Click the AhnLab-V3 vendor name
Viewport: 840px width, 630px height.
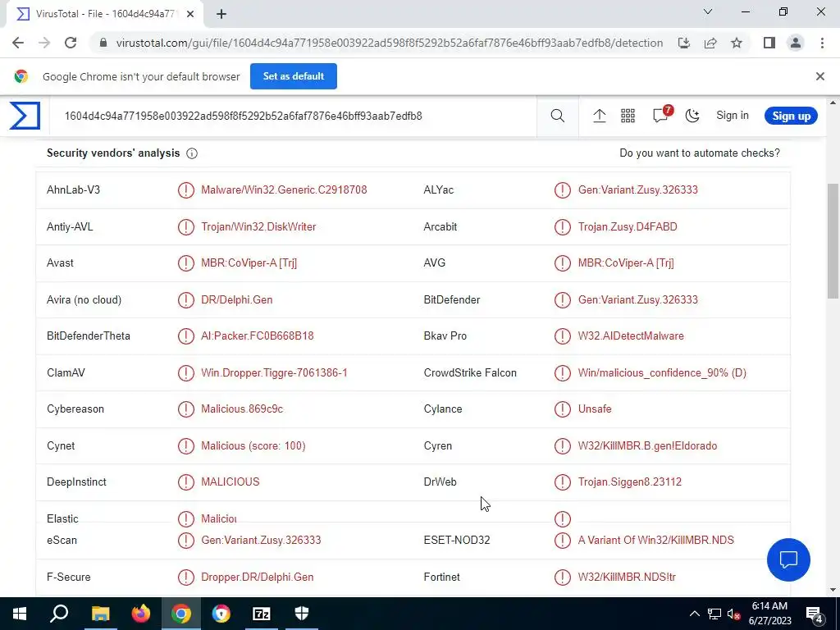click(x=73, y=190)
